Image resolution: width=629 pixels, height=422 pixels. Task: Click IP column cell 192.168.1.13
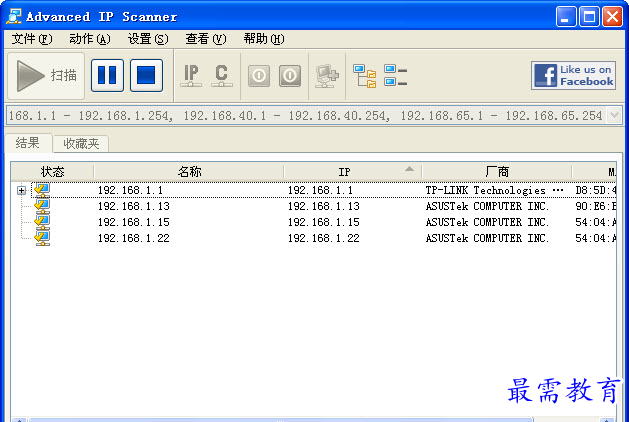(x=324, y=206)
